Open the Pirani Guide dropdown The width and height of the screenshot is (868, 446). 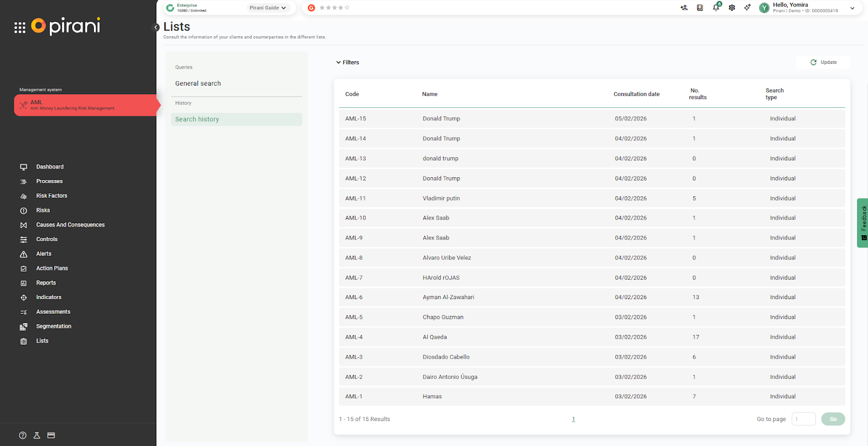[267, 8]
